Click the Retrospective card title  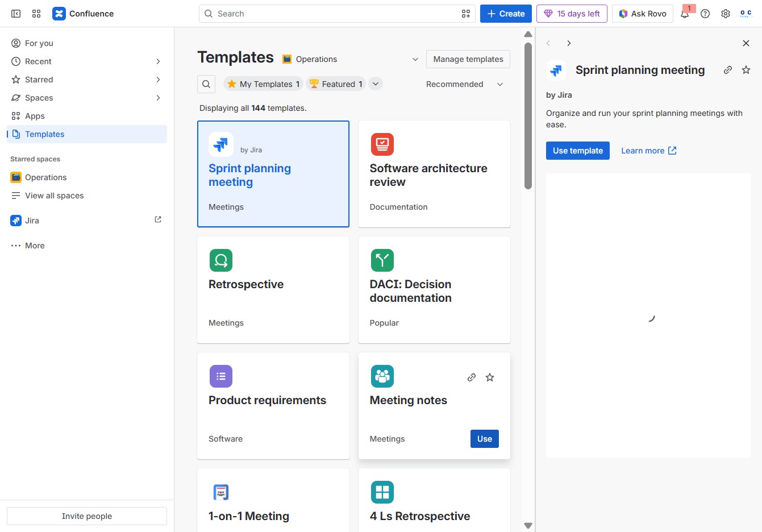(246, 284)
